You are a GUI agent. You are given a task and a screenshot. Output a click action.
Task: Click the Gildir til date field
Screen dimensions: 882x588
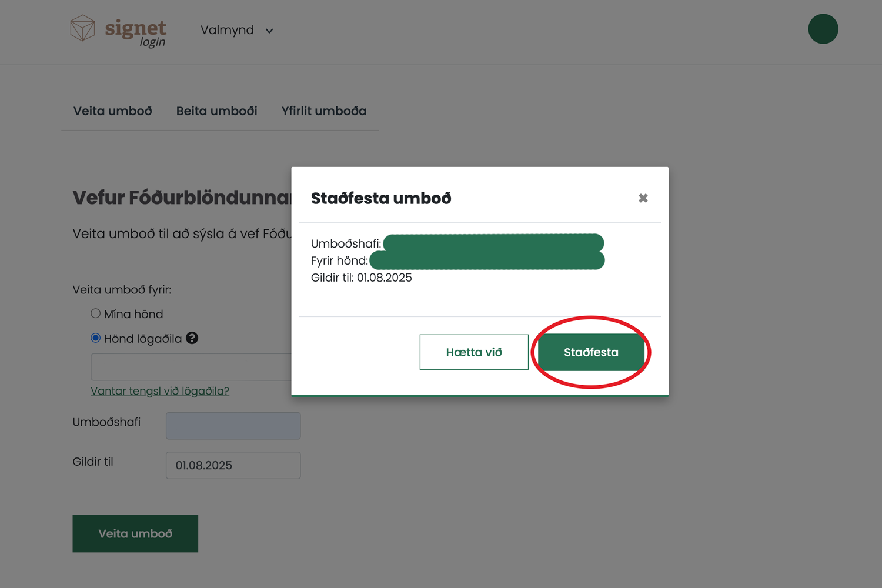233,465
